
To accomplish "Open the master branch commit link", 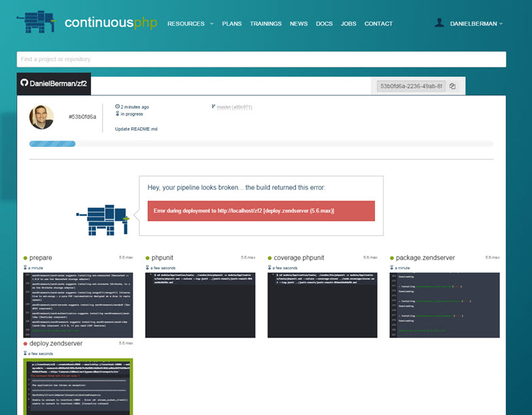I will pyautogui.click(x=234, y=107).
